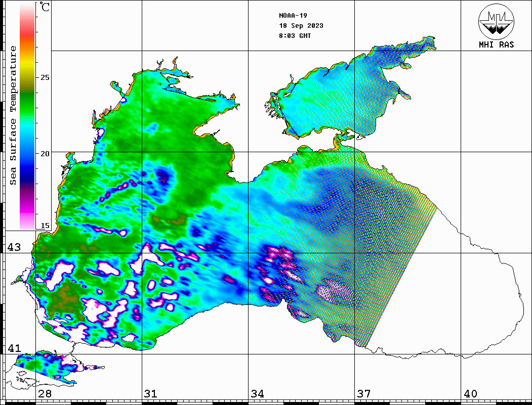Click the longitude label 28
The height and width of the screenshot is (405, 532).
click(45, 393)
